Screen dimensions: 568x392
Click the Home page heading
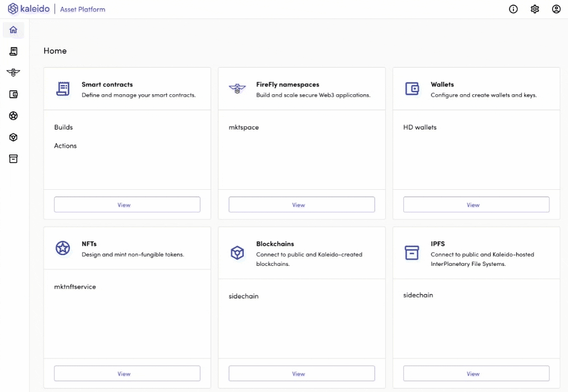click(55, 51)
